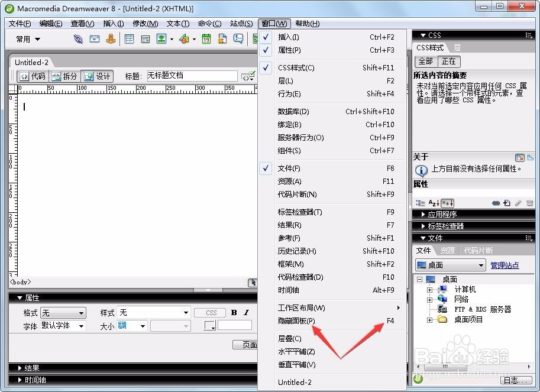Uncheck the 插入(I) menu item
This screenshot has height=392, width=540.
point(332,37)
